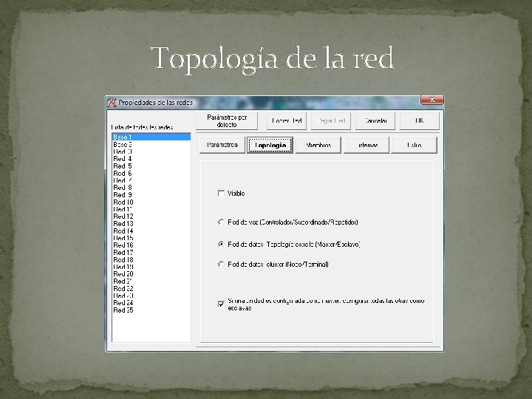Select Red 23 in the network list

coord(151,296)
